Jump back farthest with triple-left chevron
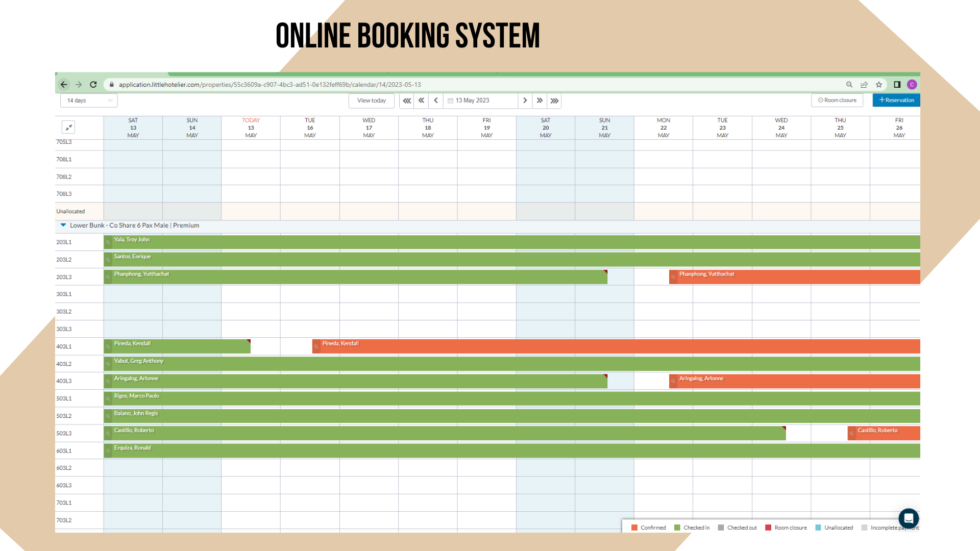980x551 pixels. pyautogui.click(x=407, y=101)
